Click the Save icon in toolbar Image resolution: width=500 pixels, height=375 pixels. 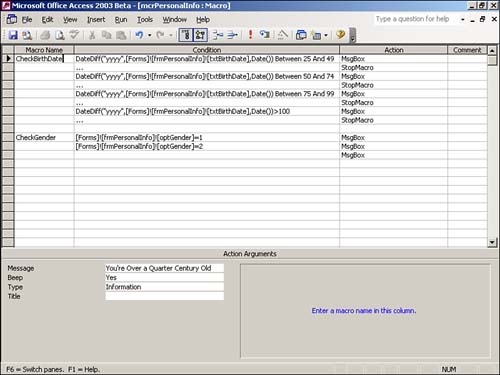(x=13, y=35)
